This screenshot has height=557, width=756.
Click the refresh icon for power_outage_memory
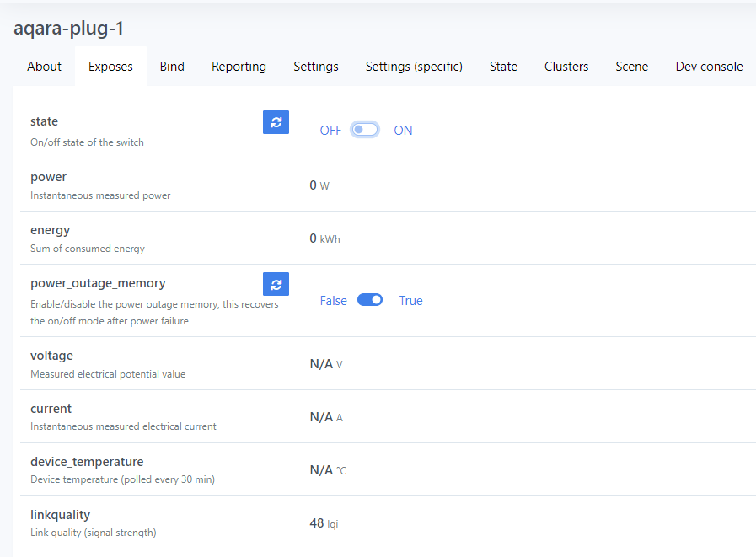(x=276, y=284)
